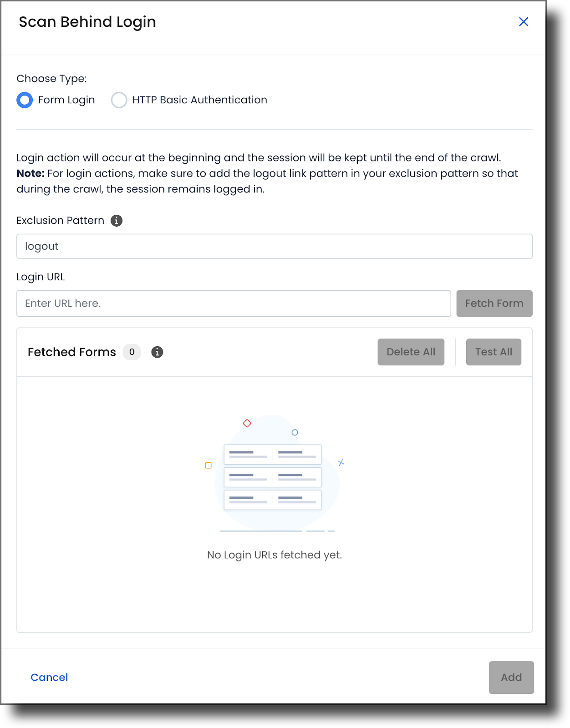Select the exclusion pattern field containing logout
The image size is (570, 728).
(x=274, y=246)
